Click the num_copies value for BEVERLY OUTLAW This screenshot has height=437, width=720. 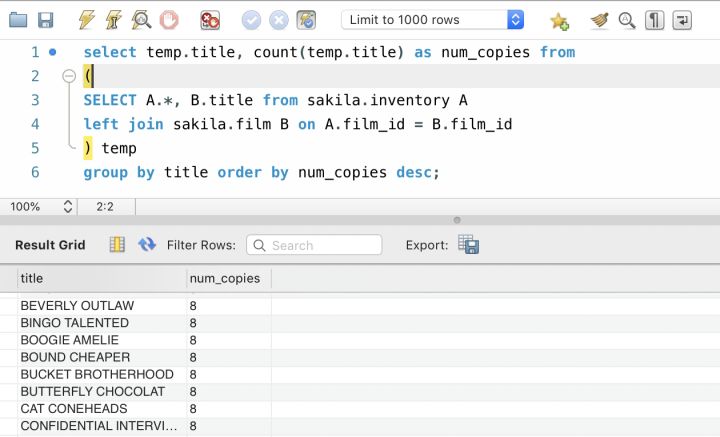(229, 306)
